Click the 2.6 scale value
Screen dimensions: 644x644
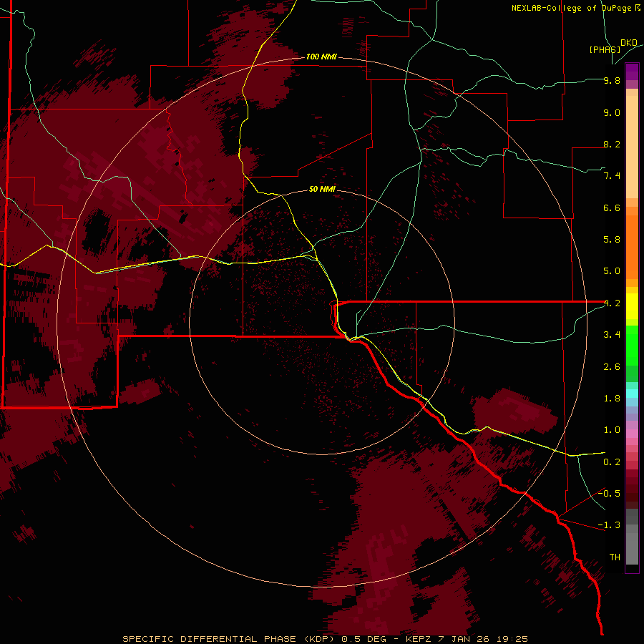click(x=612, y=367)
